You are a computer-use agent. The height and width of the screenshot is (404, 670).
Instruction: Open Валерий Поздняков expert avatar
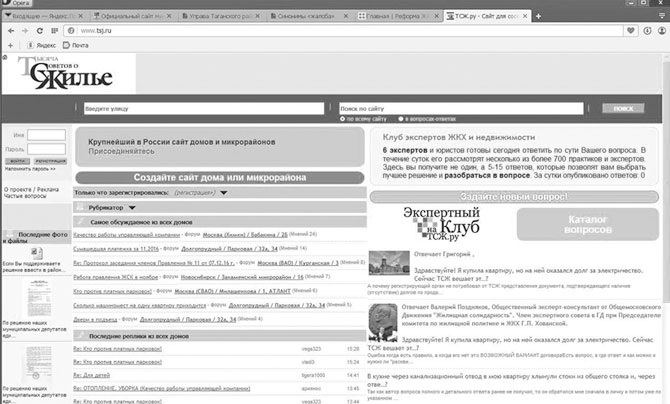pyautogui.click(x=383, y=323)
